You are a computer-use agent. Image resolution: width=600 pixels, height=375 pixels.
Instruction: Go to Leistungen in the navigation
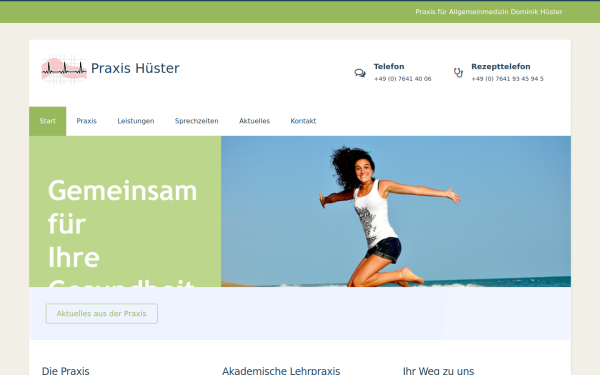pyautogui.click(x=136, y=121)
